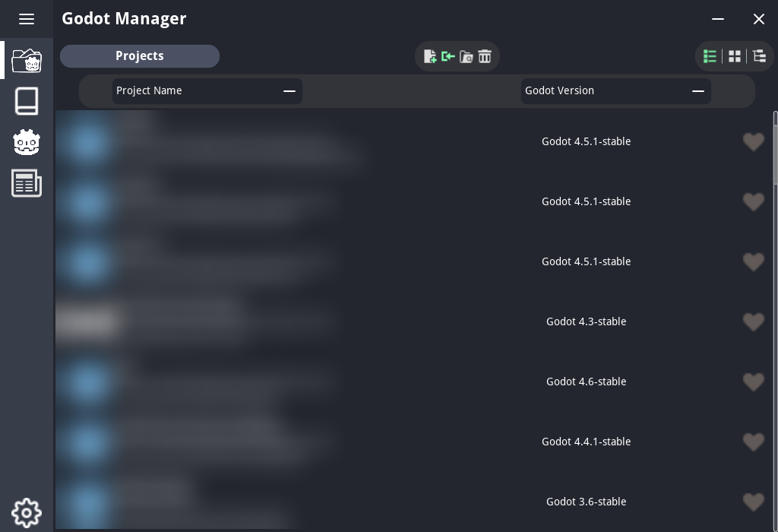778x532 pixels.
Task: Click project icon in Godot 4.6-stable row
Action: [x=88, y=382]
